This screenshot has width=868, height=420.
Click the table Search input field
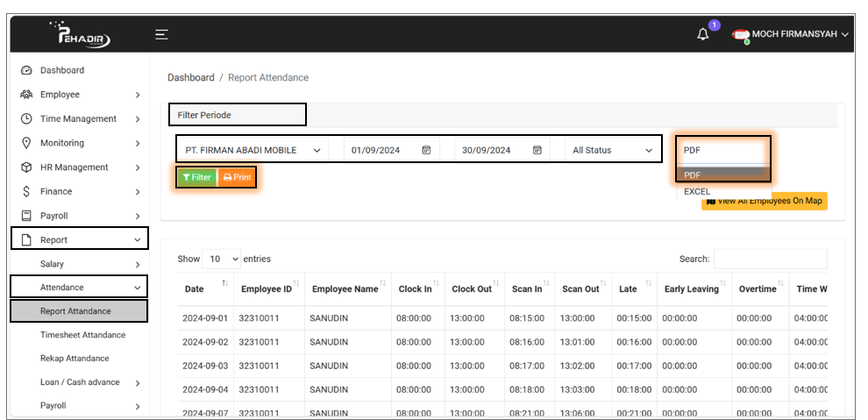click(x=770, y=259)
